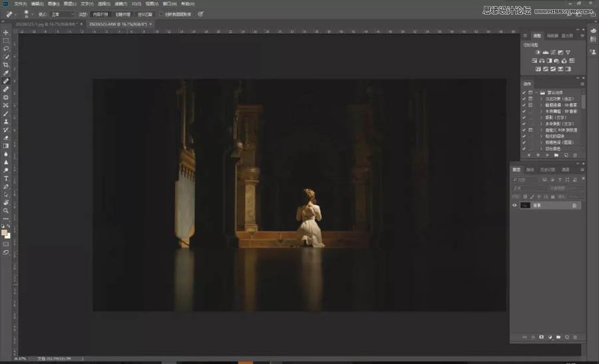Viewport: 599px width, 364px height.
Task: Open the 模式 blend mode dropdown
Action: [x=63, y=14]
